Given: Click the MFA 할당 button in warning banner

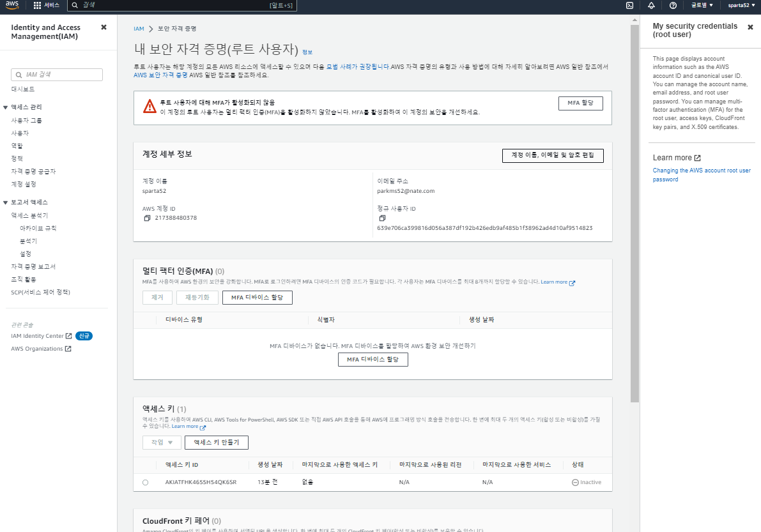Looking at the screenshot, I should 580,103.
